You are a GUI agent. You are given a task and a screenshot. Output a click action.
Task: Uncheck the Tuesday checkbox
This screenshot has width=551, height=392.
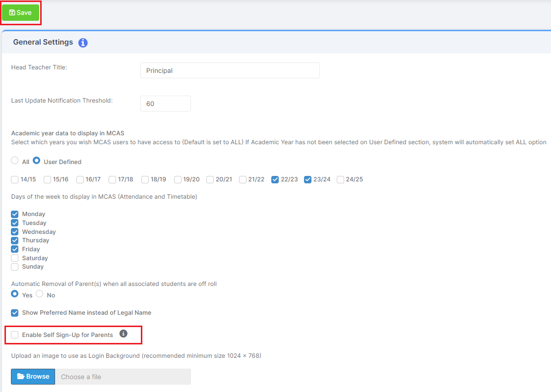(x=15, y=223)
